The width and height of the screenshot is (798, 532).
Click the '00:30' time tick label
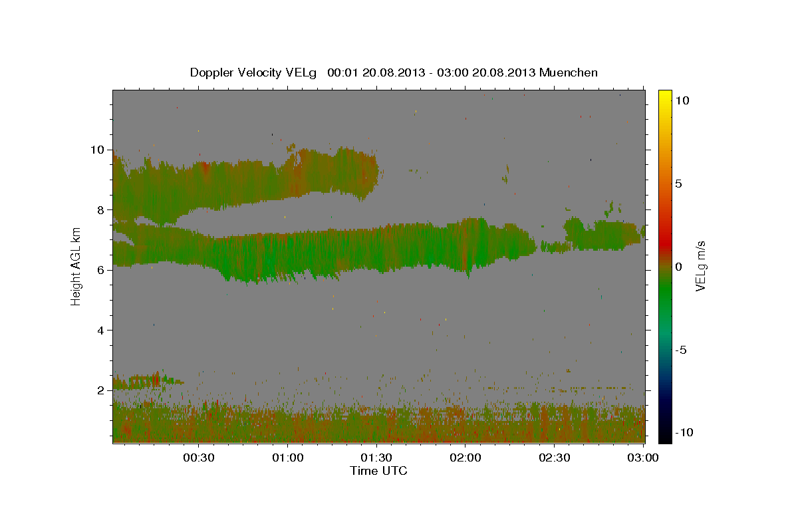198,458
